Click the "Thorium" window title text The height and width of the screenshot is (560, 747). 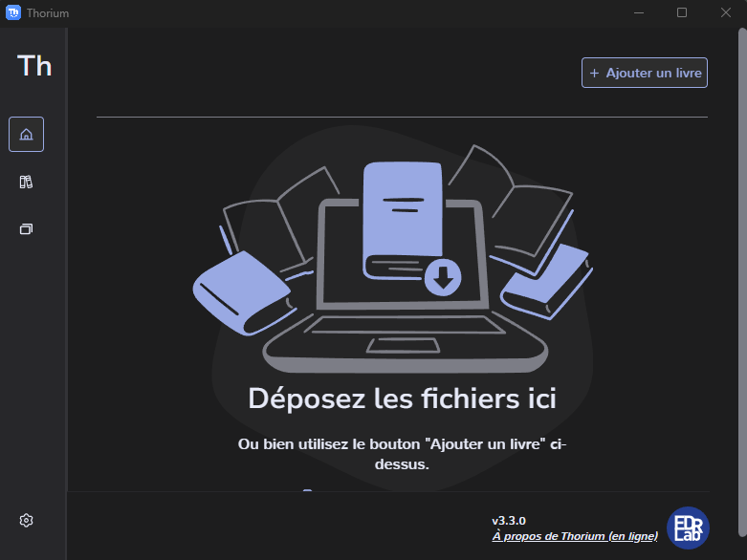point(48,13)
